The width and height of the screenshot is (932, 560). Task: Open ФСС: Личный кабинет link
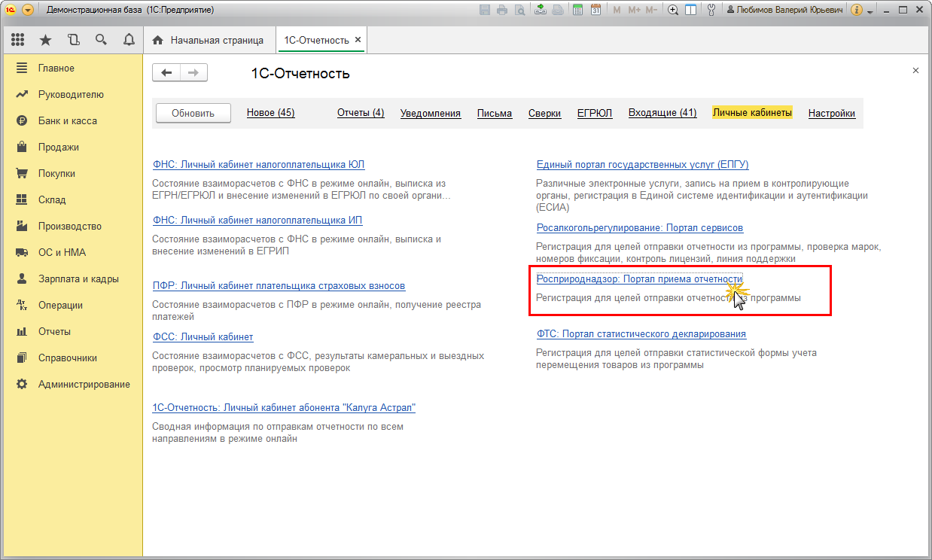[x=203, y=337]
